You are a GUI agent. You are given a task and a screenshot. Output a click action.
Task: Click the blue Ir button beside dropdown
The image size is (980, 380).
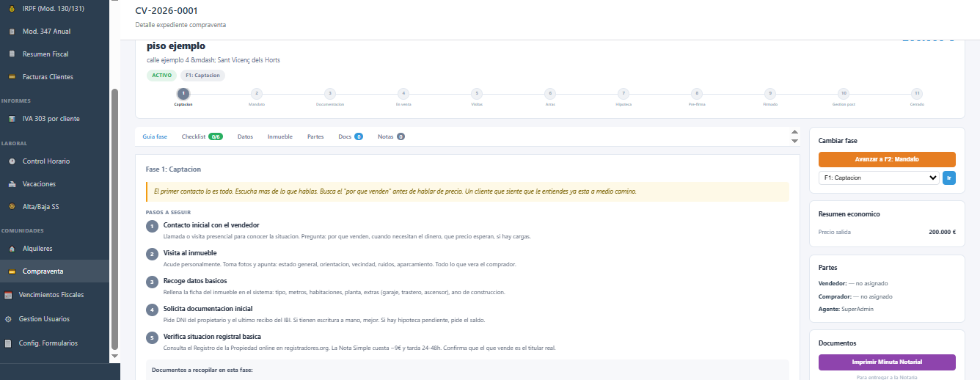pos(949,178)
